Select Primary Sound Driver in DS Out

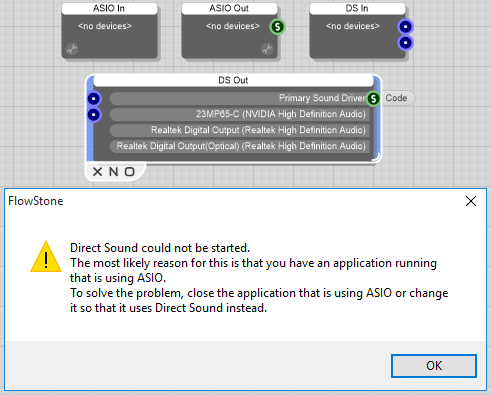tap(239, 98)
